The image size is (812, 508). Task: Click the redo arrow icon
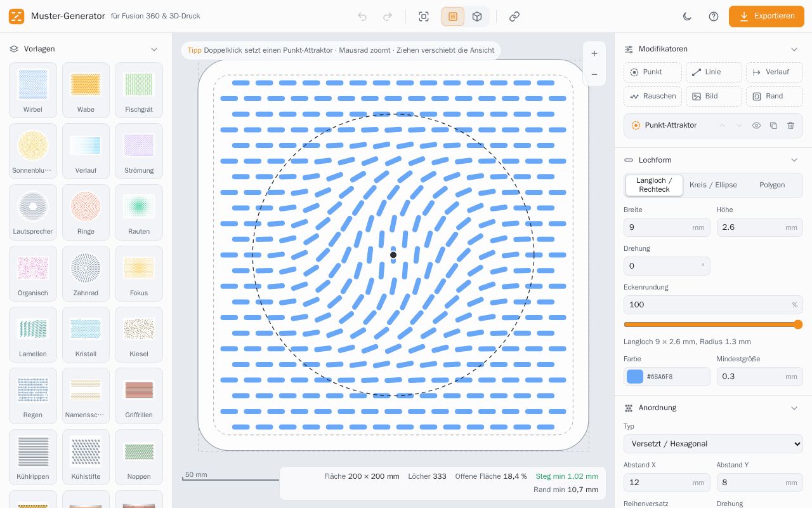(388, 17)
